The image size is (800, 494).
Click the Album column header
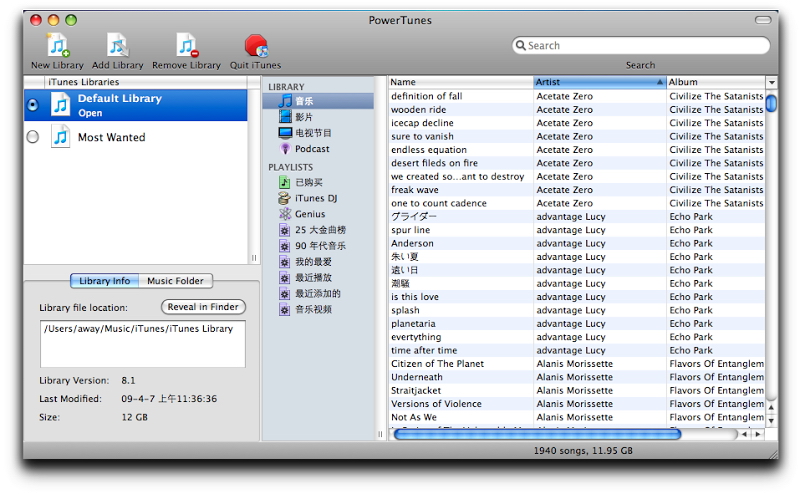point(714,82)
